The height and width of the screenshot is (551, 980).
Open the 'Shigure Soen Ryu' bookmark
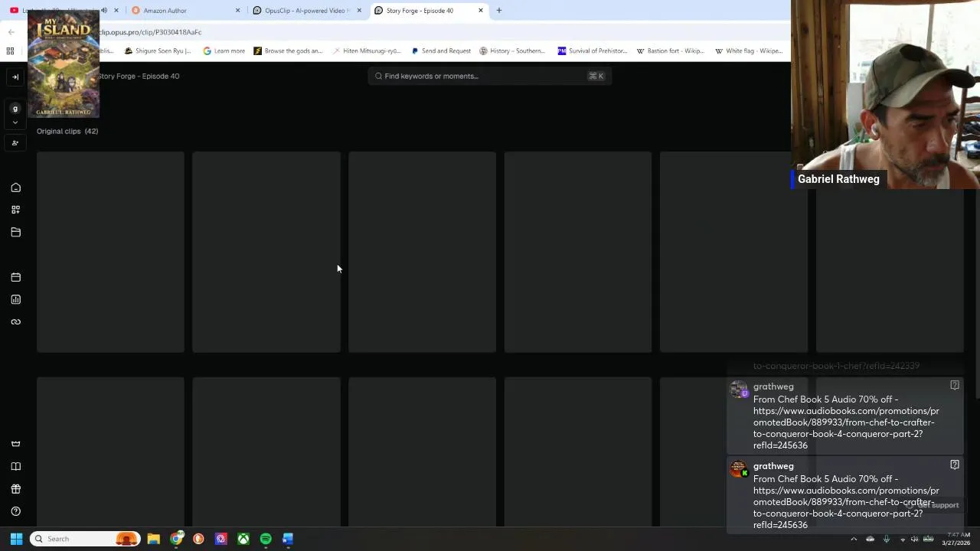[158, 51]
